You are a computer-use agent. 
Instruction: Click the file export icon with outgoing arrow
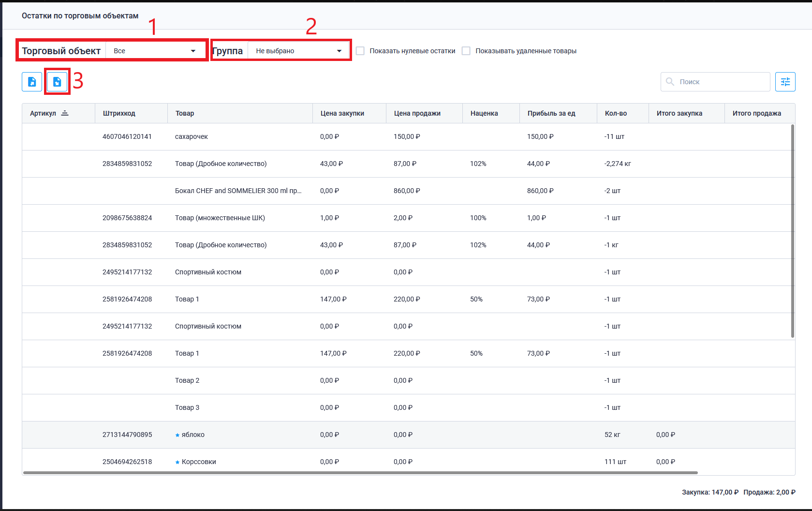pyautogui.click(x=32, y=82)
